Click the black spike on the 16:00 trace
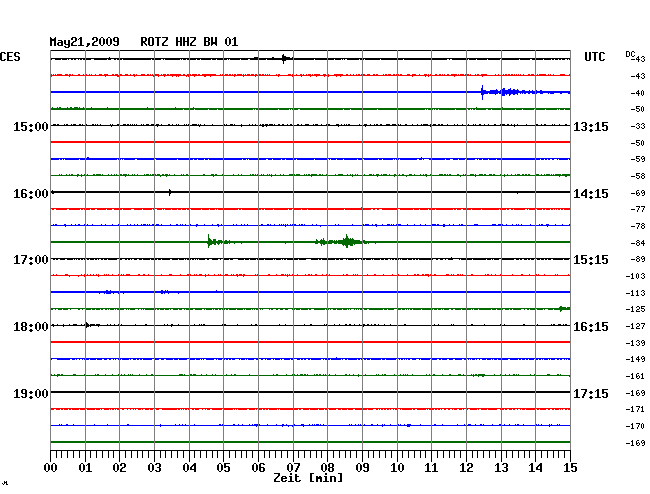650x494 pixels. [x=170, y=192]
